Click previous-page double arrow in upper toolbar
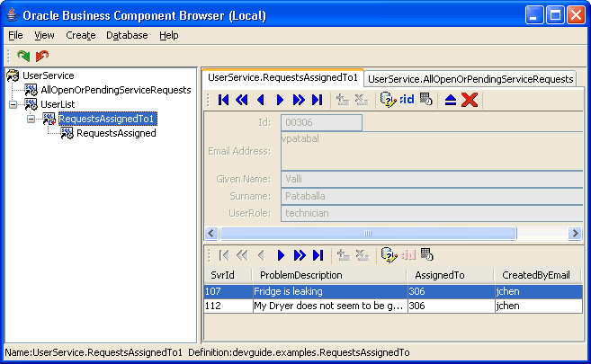Viewport: 591px width, 364px height. click(242, 100)
